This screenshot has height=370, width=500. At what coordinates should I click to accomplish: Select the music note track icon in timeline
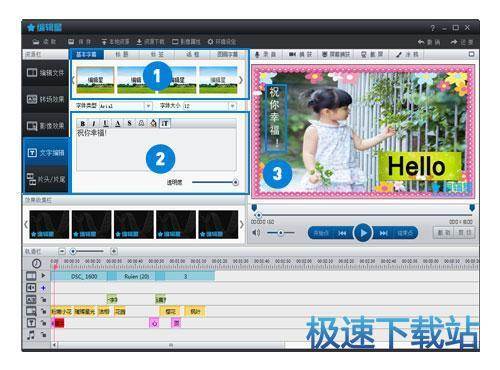point(31,335)
